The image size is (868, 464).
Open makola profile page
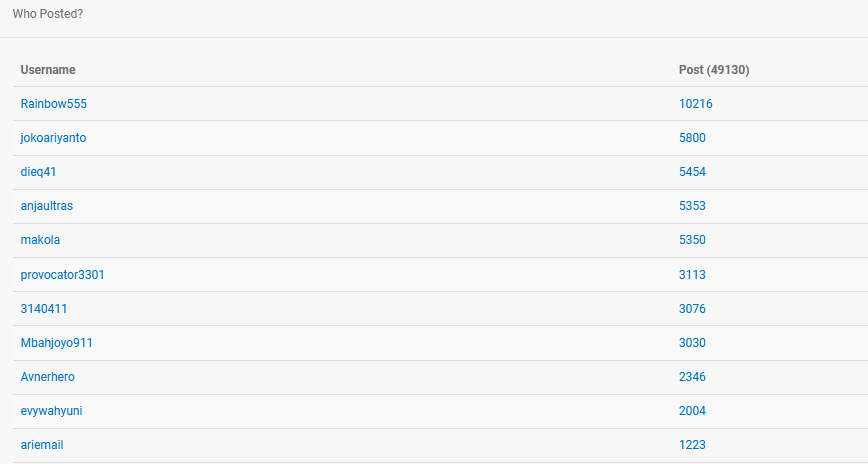40,240
